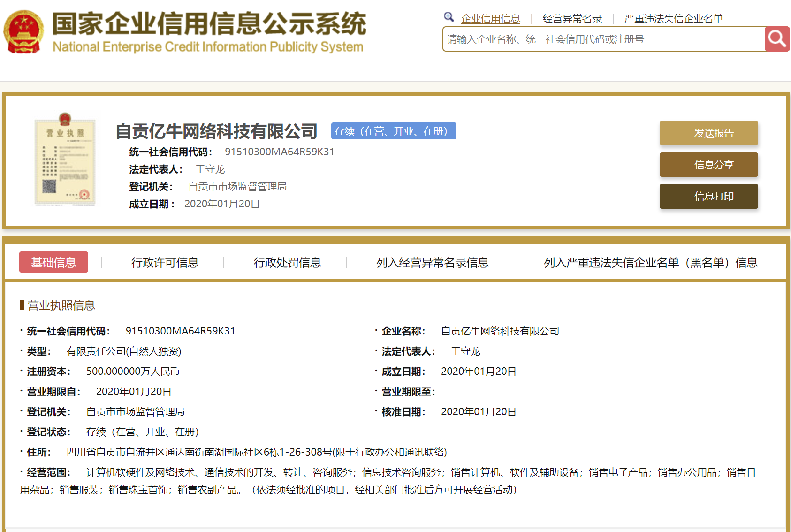This screenshot has width=791, height=532.
Task: Select the 经营异常名录 search category
Action: [x=572, y=19]
